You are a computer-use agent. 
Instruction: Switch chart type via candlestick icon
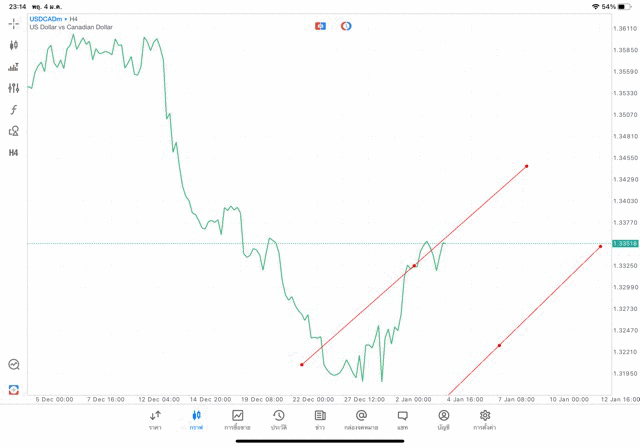14,45
